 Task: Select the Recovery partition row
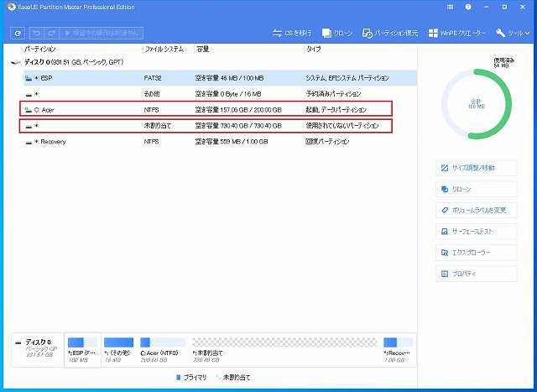tap(220, 142)
